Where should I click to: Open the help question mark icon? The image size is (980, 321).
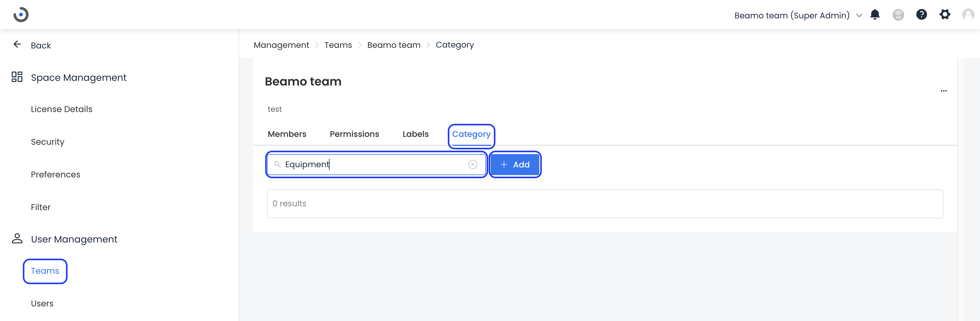coord(921,15)
